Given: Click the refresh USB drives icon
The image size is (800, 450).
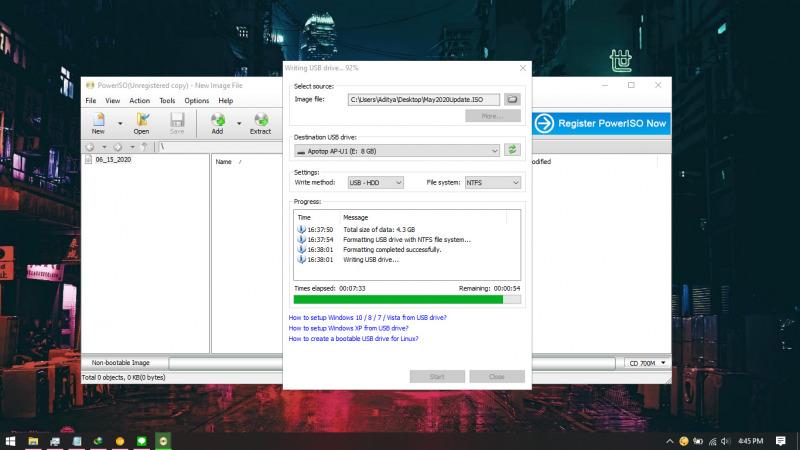Looking at the screenshot, I should click(x=512, y=150).
